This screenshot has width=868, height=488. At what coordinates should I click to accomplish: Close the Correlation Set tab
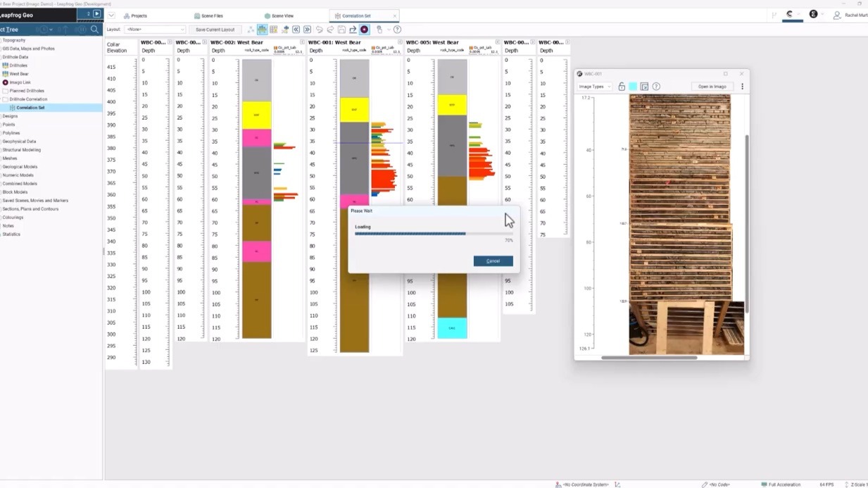(394, 15)
